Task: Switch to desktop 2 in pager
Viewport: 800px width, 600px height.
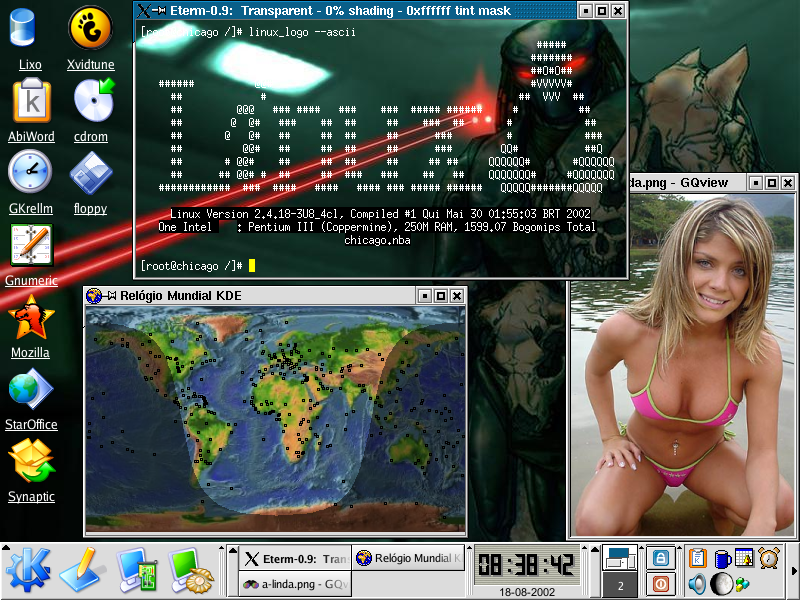Action: (x=620, y=585)
